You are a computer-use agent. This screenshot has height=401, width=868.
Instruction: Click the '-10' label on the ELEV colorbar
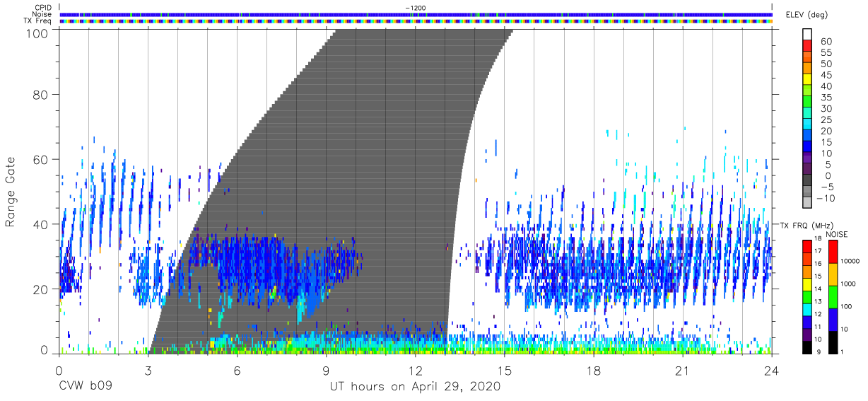coord(826,198)
